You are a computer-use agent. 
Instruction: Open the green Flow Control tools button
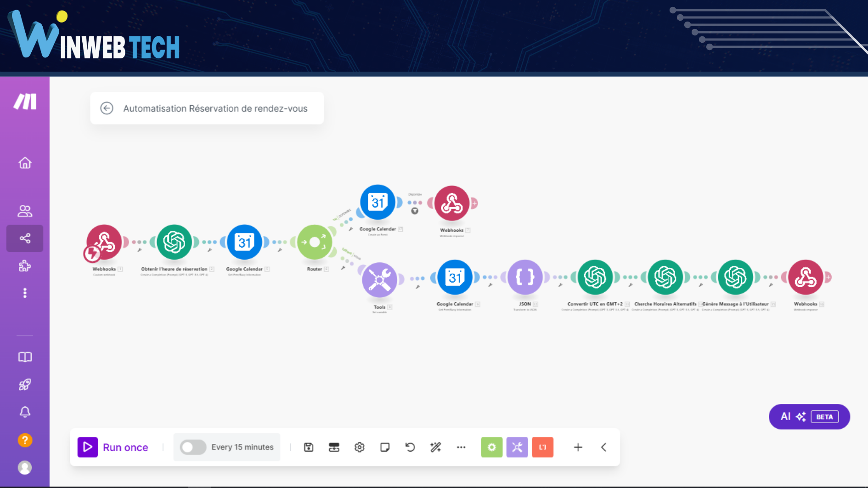pos(491,447)
